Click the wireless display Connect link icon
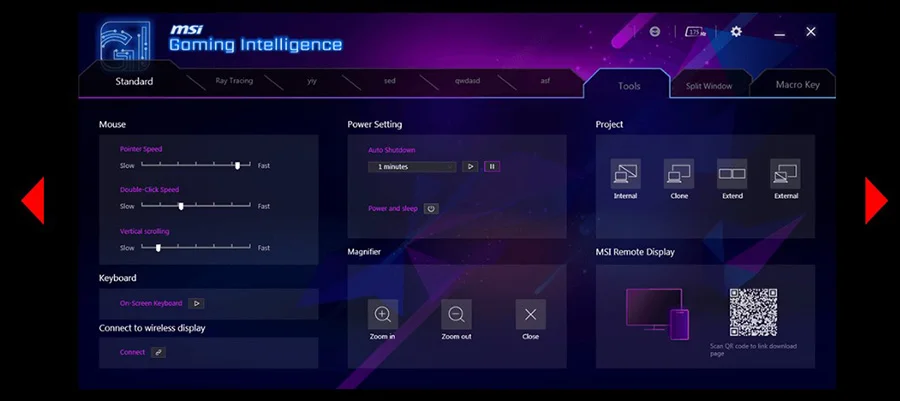 click(x=158, y=352)
